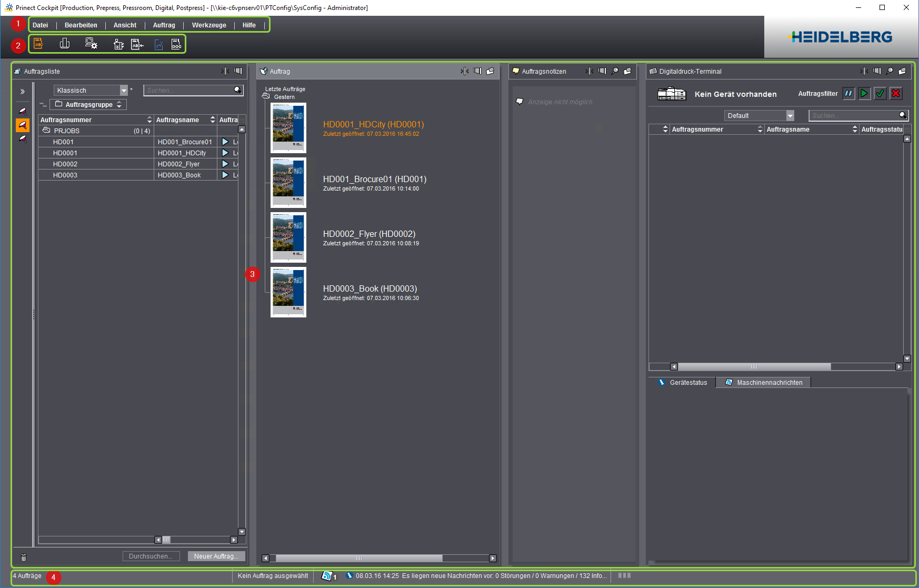
Task: Open the Hilfe menu
Action: click(x=249, y=25)
